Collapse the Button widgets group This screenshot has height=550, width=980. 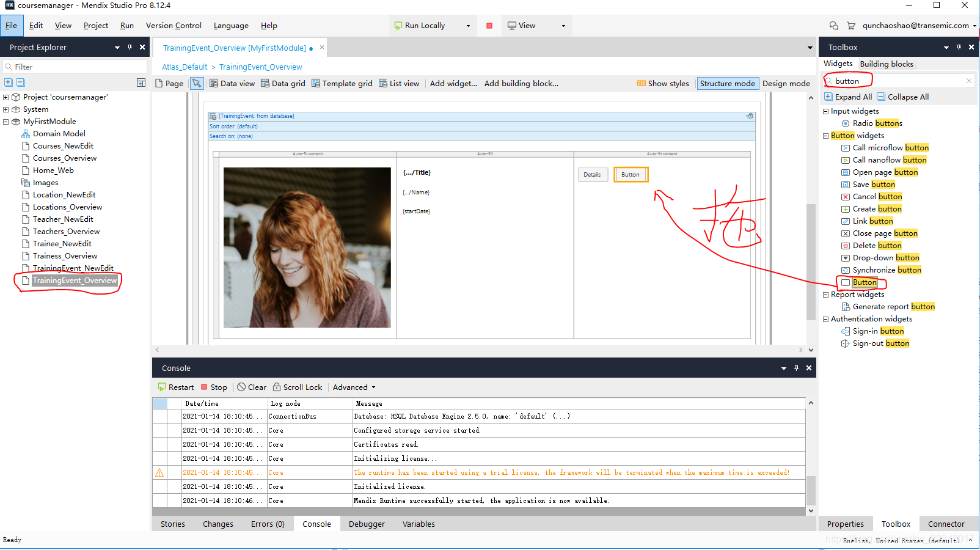click(x=826, y=136)
